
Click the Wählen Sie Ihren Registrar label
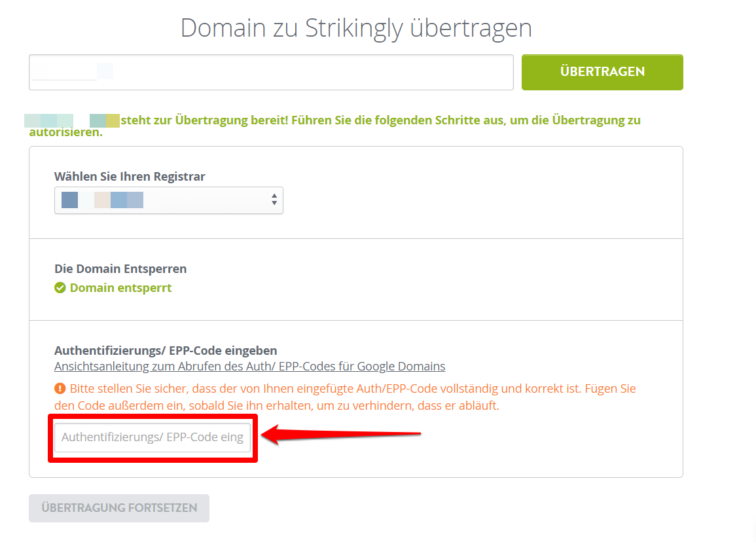pyautogui.click(x=130, y=177)
